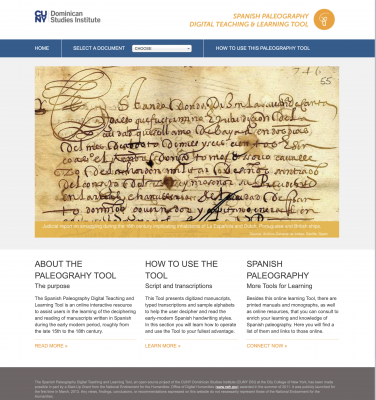Click the Script and transcriptions subtitle
Image resolution: width=376 pixels, height=400 pixels.
(x=179, y=286)
